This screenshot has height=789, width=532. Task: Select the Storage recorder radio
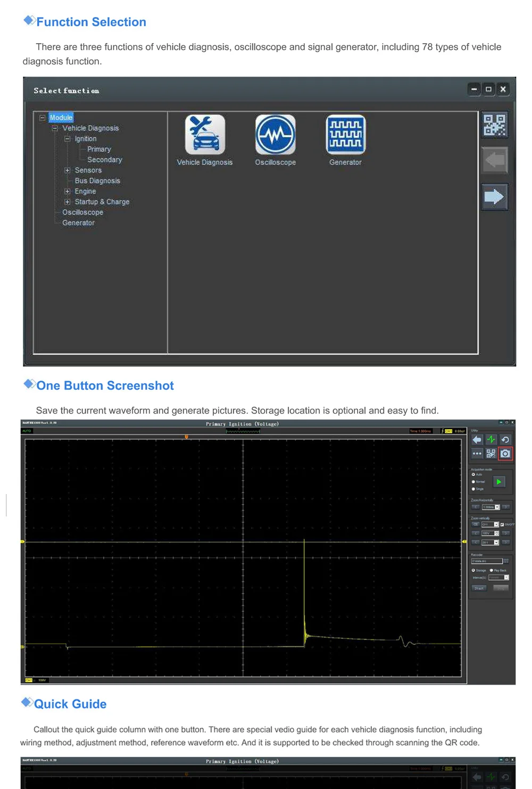click(x=473, y=570)
